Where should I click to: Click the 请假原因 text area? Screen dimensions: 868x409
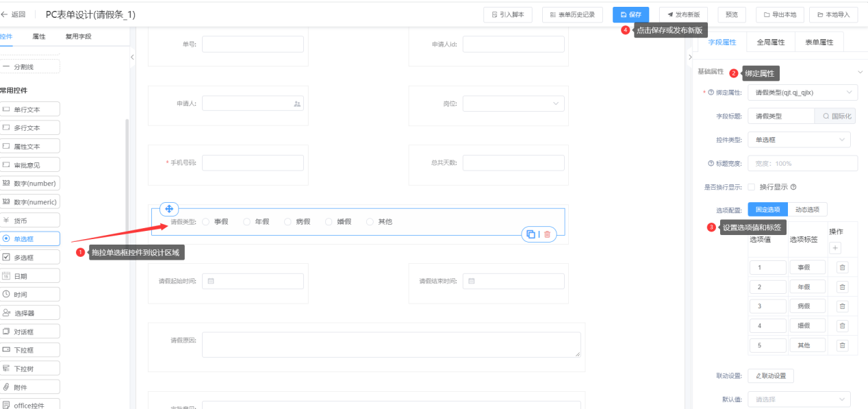pos(391,345)
